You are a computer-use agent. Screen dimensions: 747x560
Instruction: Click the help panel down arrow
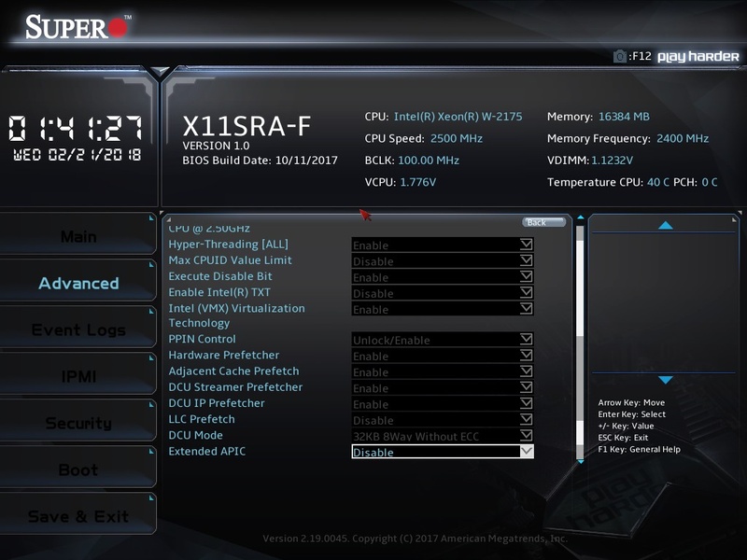(665, 380)
